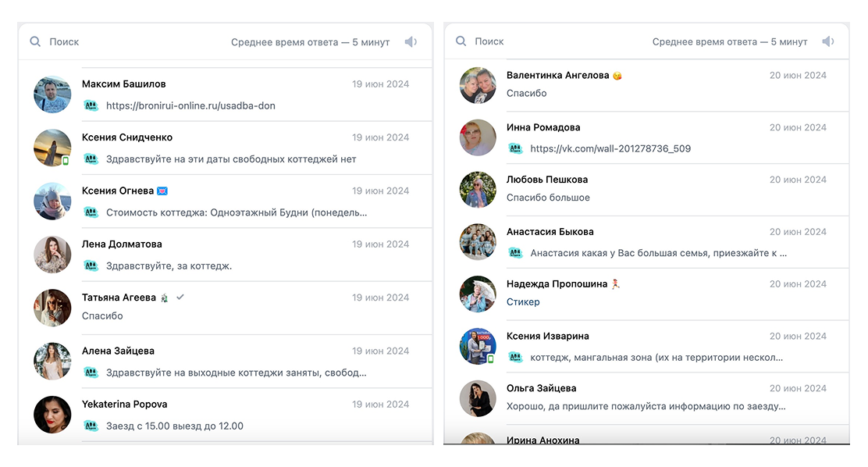The image size is (868, 467).
Task: Click the emoji next to Валентинка Ангелова
Action: [617, 76]
